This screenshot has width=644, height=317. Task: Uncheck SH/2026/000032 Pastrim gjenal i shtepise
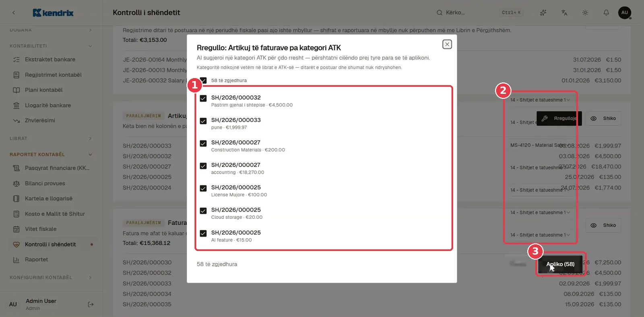pyautogui.click(x=203, y=98)
